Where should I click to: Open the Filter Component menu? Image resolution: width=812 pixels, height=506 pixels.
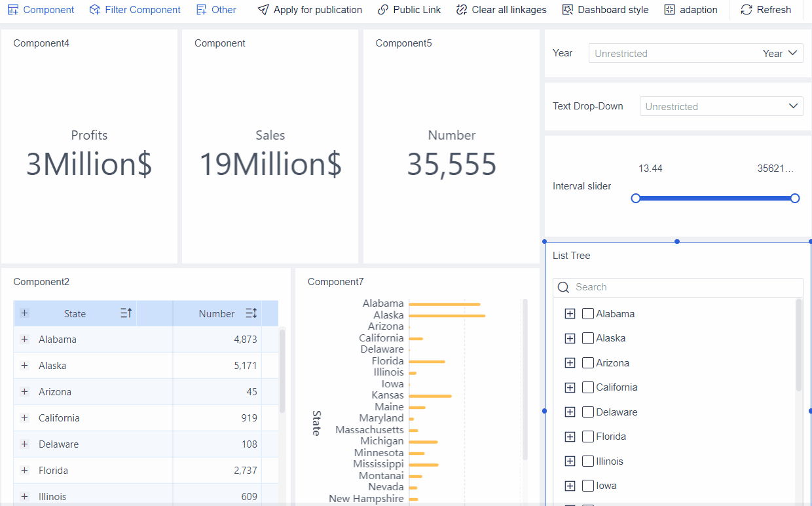(x=135, y=10)
